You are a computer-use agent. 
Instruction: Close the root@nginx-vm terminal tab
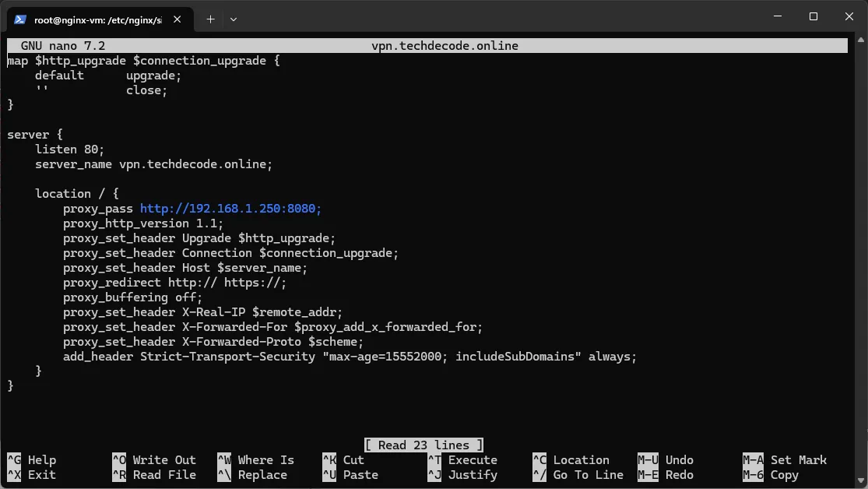pos(177,19)
